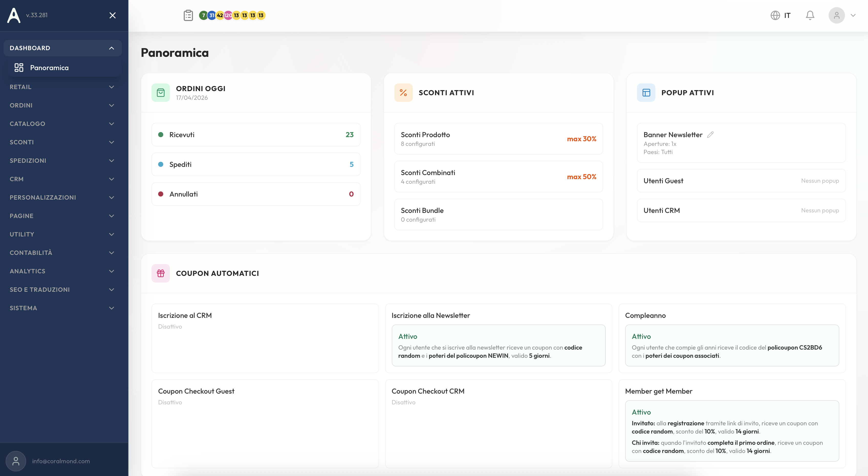Open the clipboard task list icon
The width and height of the screenshot is (868, 476).
click(188, 15)
